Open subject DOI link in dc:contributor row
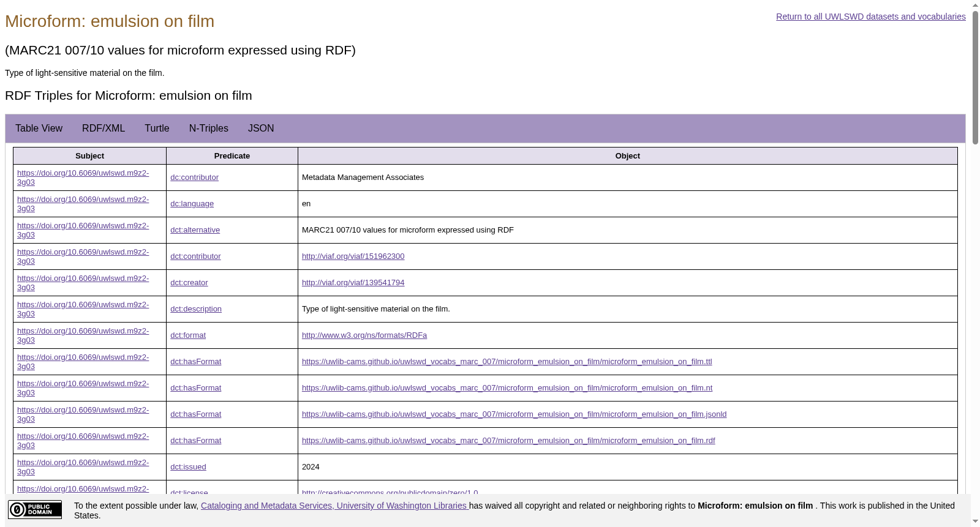 click(x=83, y=178)
